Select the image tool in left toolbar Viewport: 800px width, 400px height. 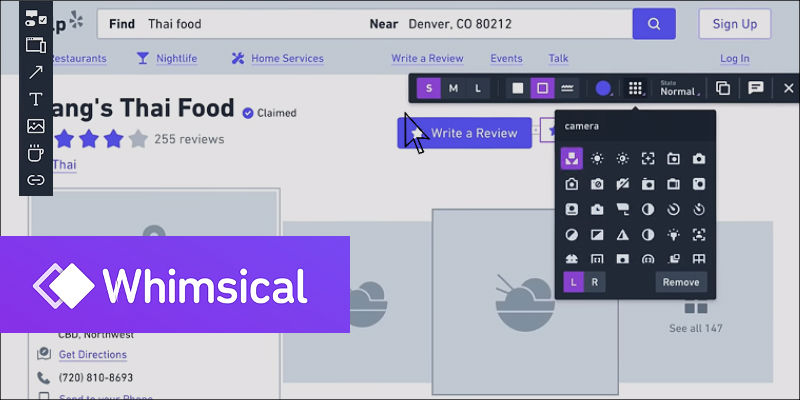tap(36, 126)
